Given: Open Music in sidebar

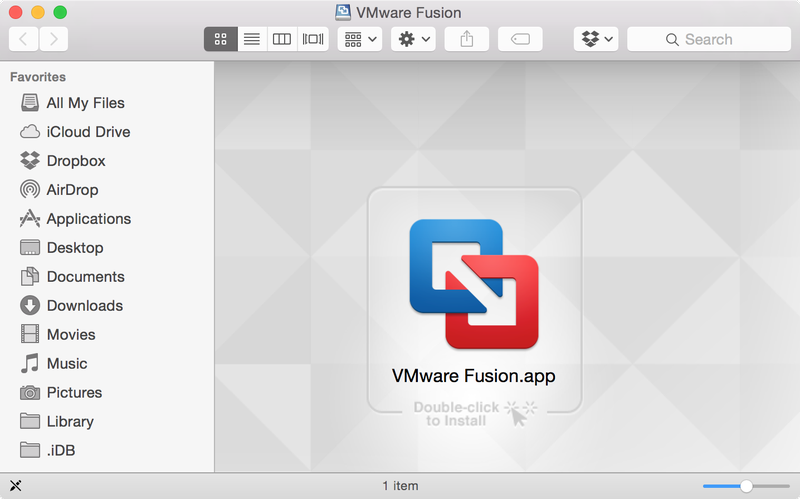Looking at the screenshot, I should [107, 363].
